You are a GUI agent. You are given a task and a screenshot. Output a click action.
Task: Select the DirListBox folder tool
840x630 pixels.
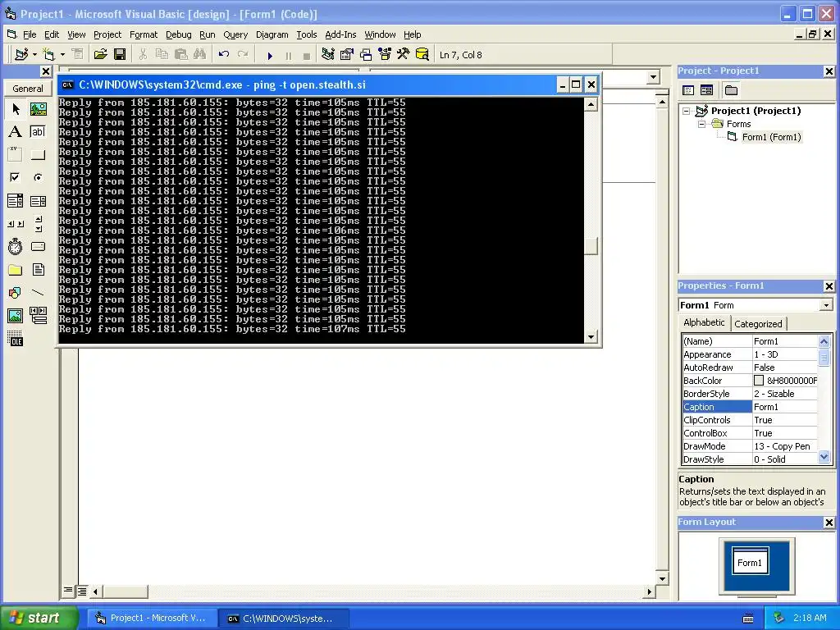pyautogui.click(x=16, y=269)
